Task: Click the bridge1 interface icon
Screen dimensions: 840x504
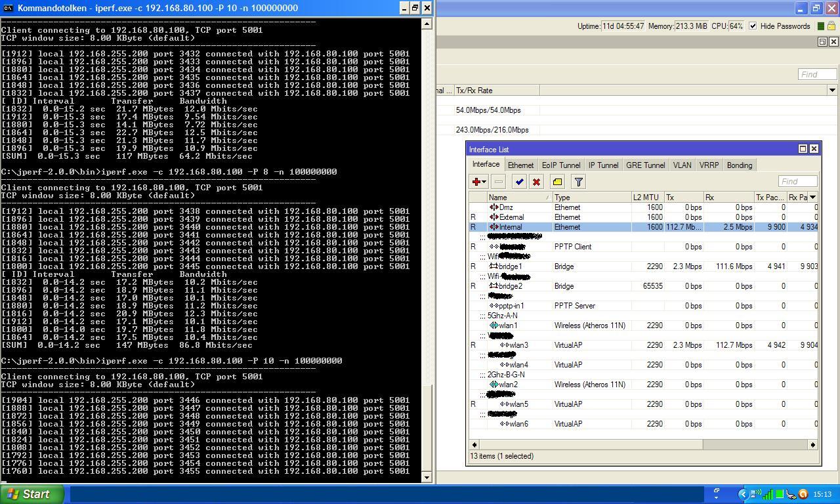Action: point(492,266)
